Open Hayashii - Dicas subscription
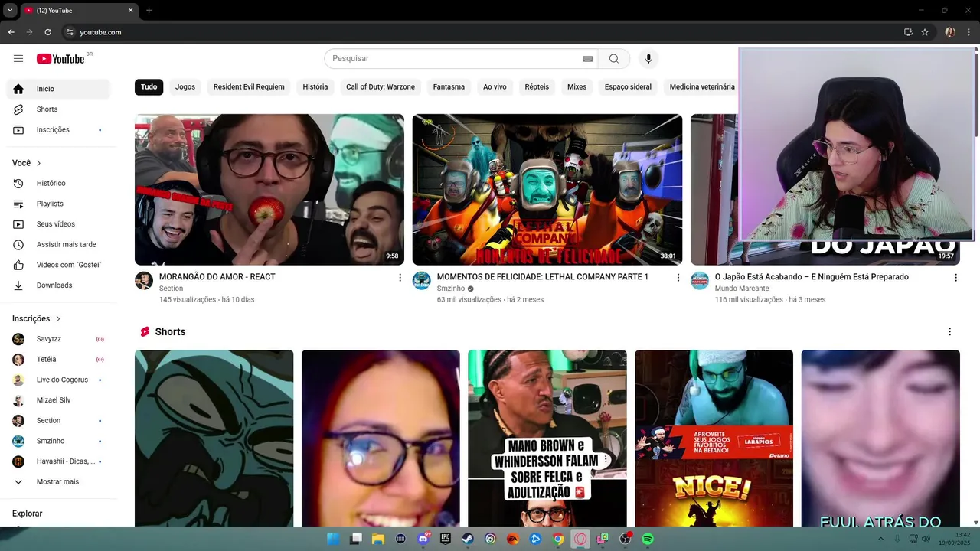The height and width of the screenshot is (551, 980). point(58,461)
